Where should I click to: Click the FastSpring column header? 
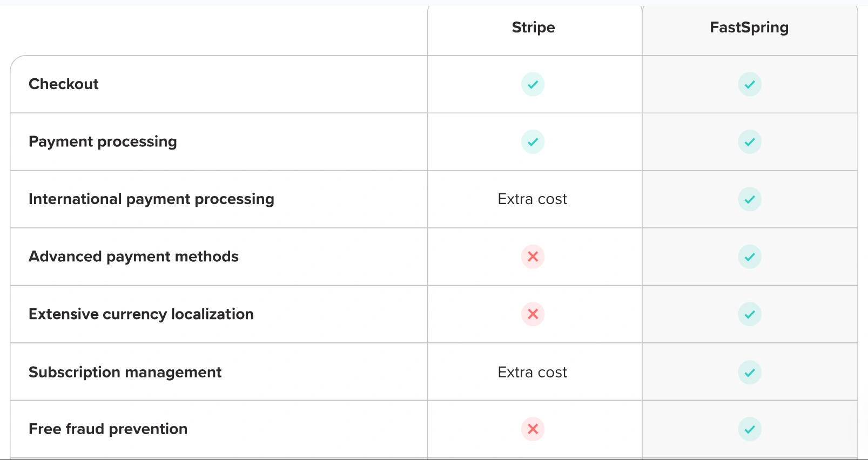(749, 28)
